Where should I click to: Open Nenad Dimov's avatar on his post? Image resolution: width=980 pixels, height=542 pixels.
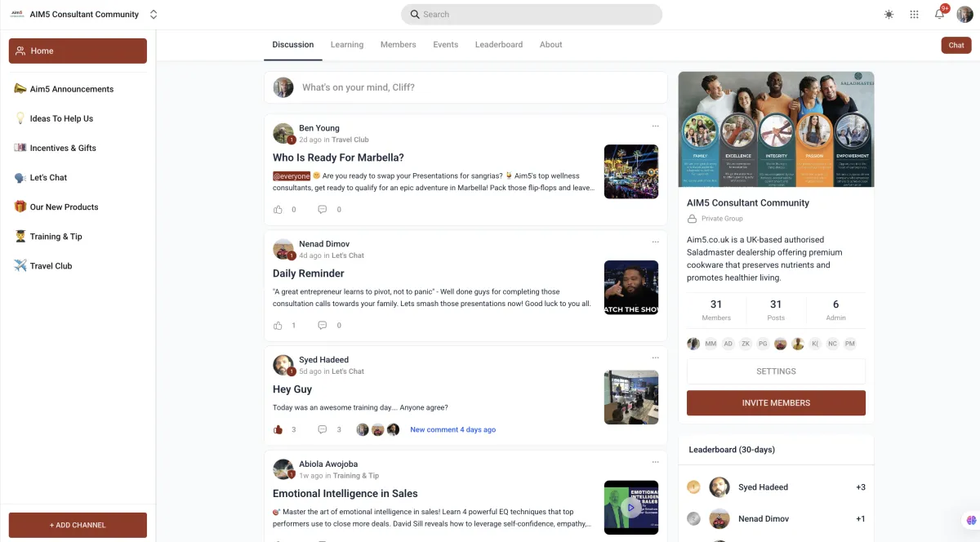283,249
